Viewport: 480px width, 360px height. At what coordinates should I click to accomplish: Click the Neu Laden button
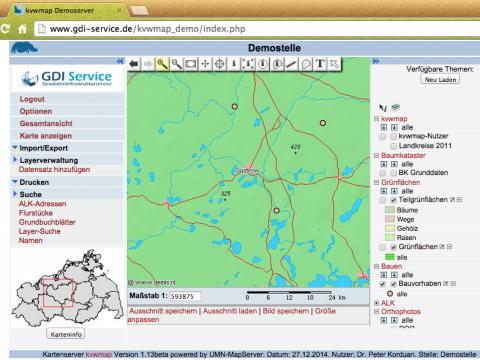click(x=440, y=80)
